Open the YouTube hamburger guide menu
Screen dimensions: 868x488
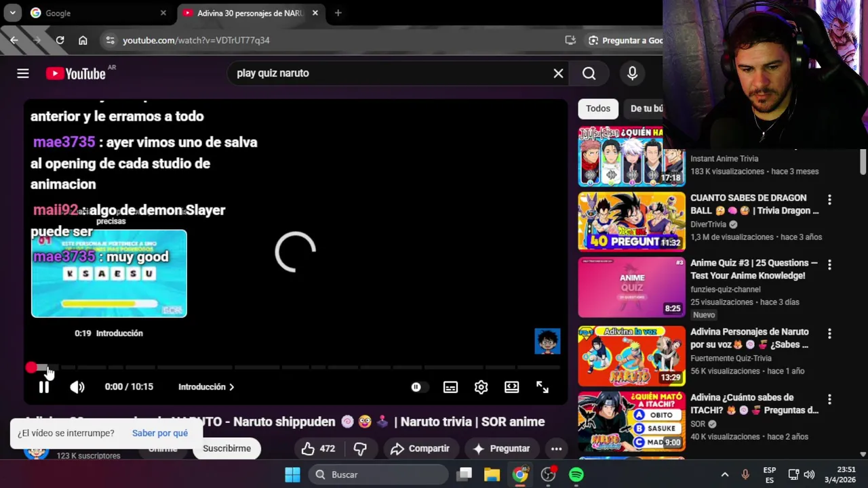pyautogui.click(x=23, y=73)
